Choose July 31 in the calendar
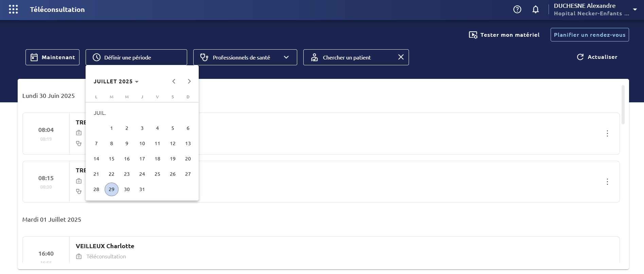The height and width of the screenshot is (274, 644). tap(142, 189)
